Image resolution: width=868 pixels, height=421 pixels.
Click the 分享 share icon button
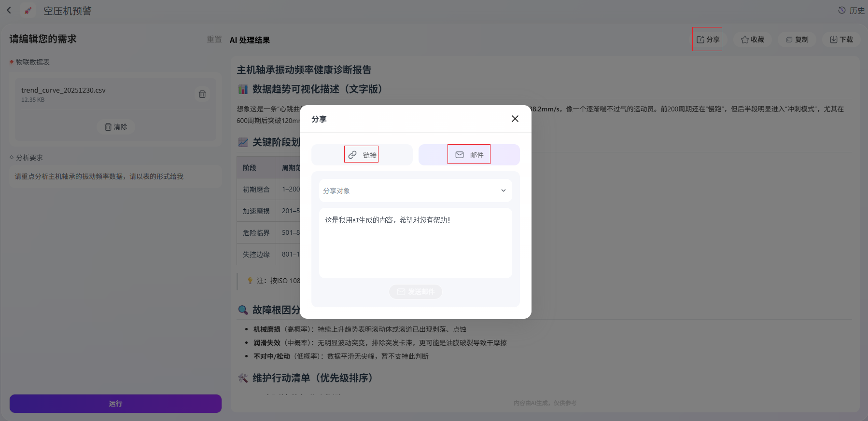pyautogui.click(x=707, y=39)
